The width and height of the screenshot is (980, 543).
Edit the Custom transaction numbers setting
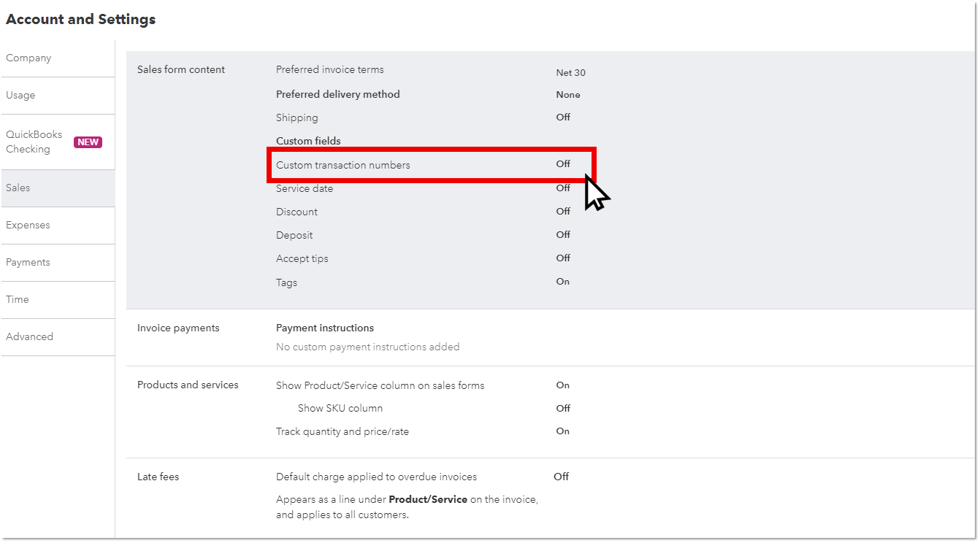coord(343,166)
